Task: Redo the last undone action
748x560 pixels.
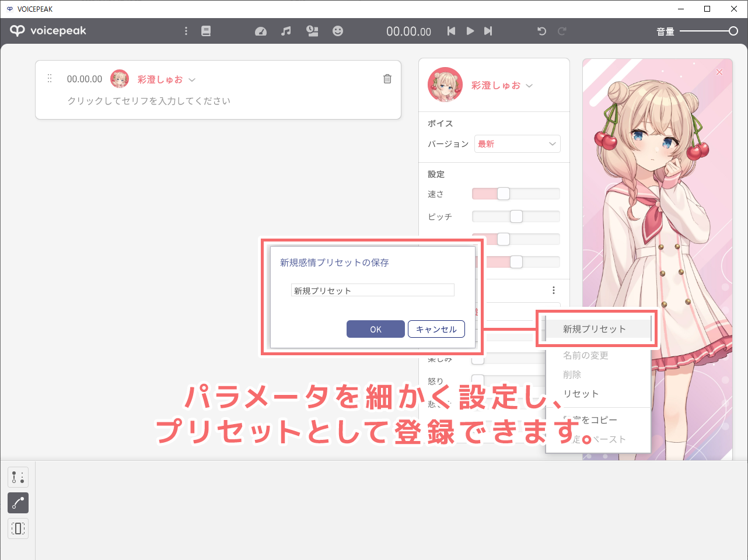Action: (562, 31)
